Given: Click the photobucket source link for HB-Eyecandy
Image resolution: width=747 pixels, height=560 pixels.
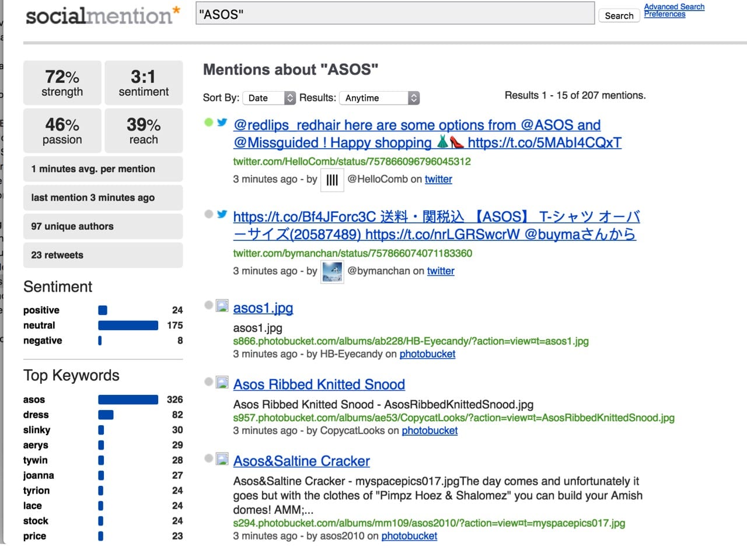Looking at the screenshot, I should (427, 353).
